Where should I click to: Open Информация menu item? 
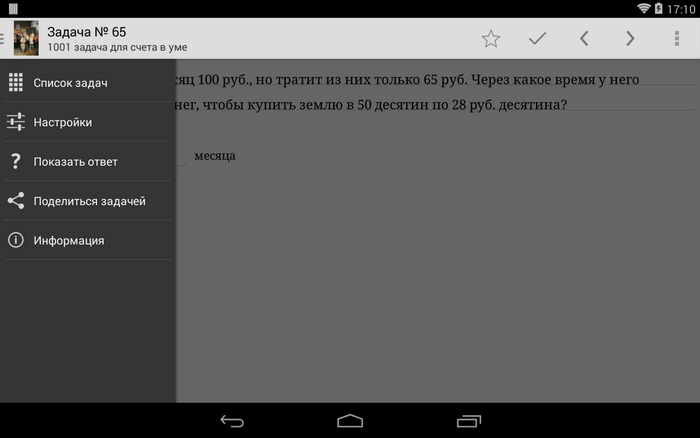(x=88, y=240)
